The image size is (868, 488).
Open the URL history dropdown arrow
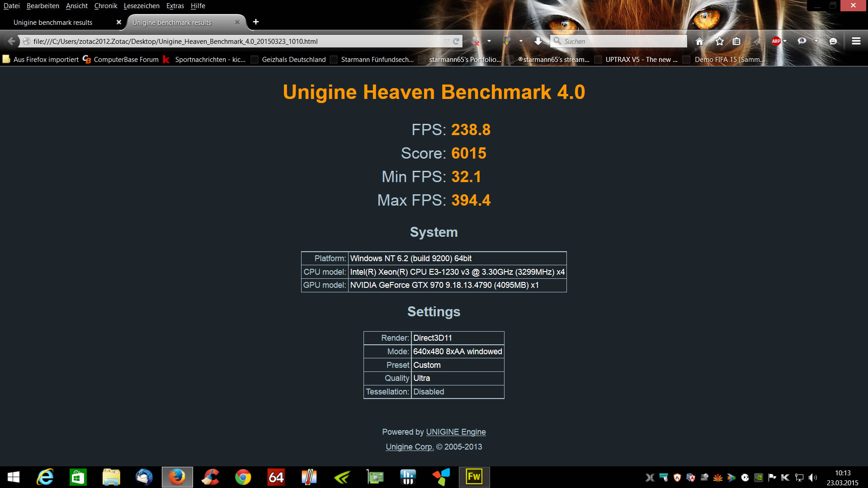(446, 42)
